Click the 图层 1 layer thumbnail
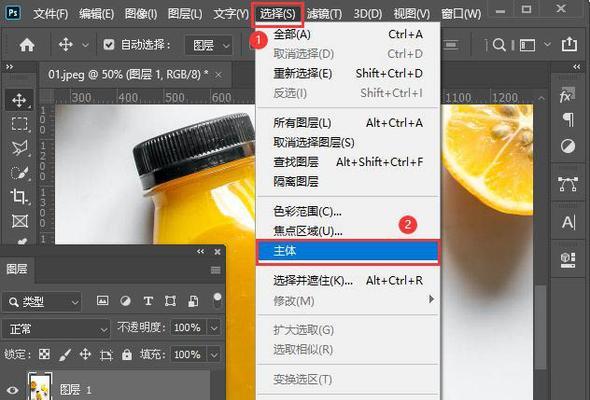This screenshot has height=400, width=590. (40, 386)
